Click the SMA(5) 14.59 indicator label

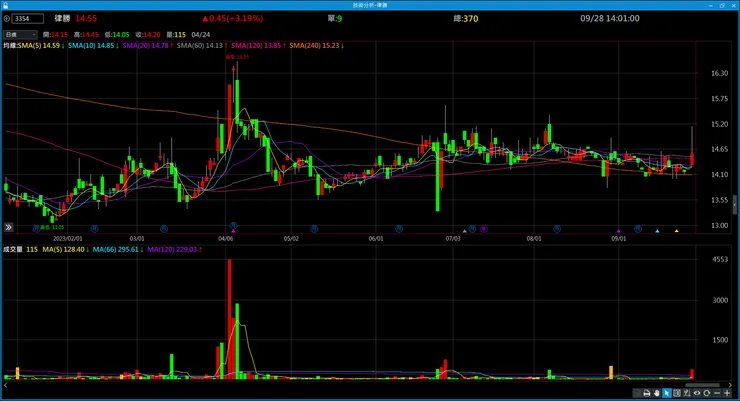pos(41,46)
